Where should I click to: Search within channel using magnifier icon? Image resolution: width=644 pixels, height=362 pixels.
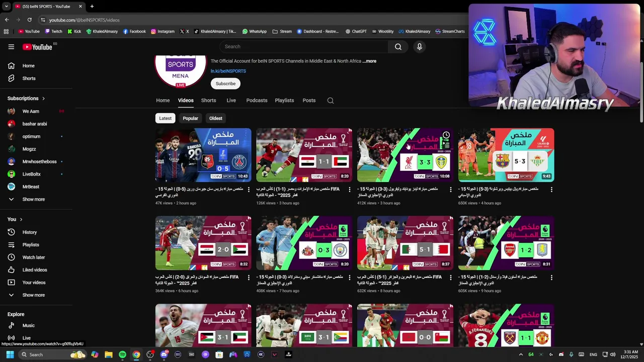point(331,101)
